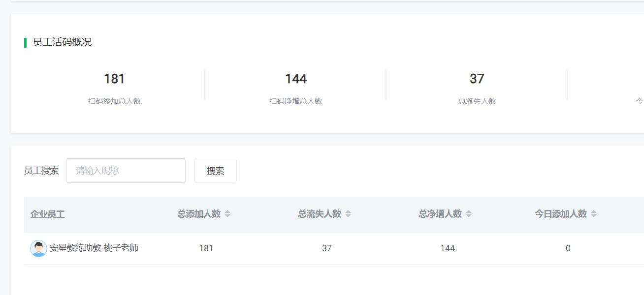Focus the 请输入昵称 search field
Image resolution: width=644 pixels, height=295 pixels.
click(126, 171)
